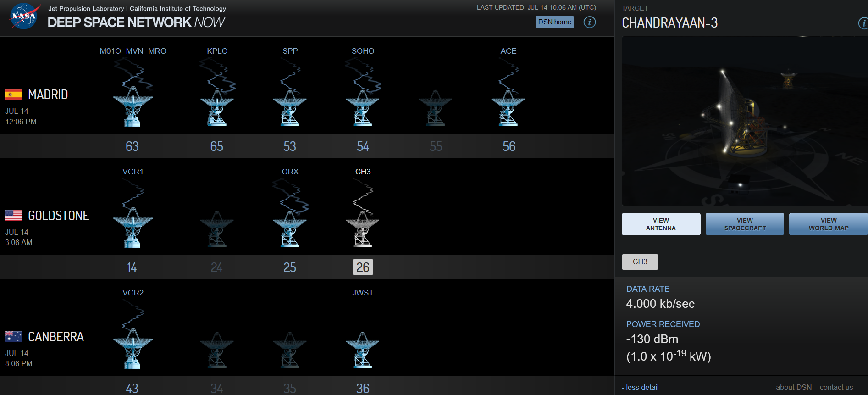Click antenna number 55
Screen dimensions: 868x395
pos(436,146)
